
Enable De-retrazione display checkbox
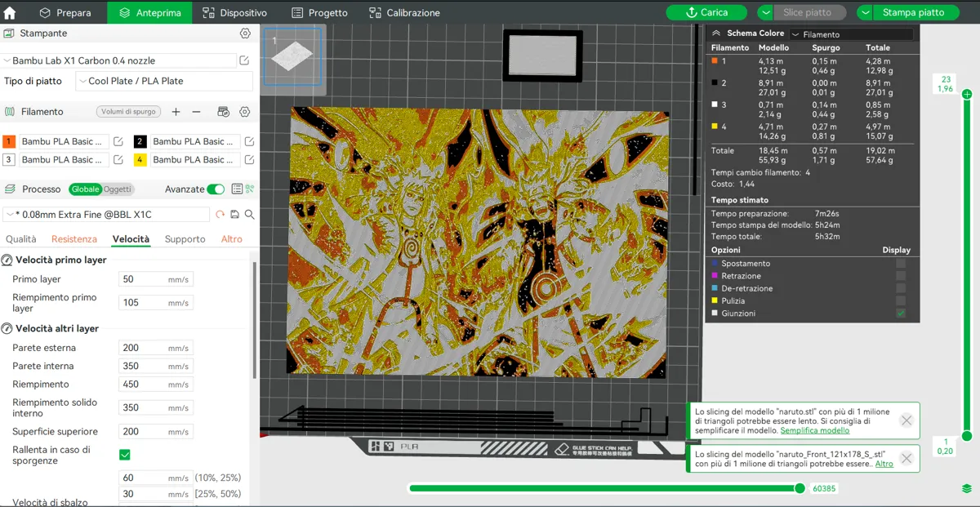tap(901, 288)
